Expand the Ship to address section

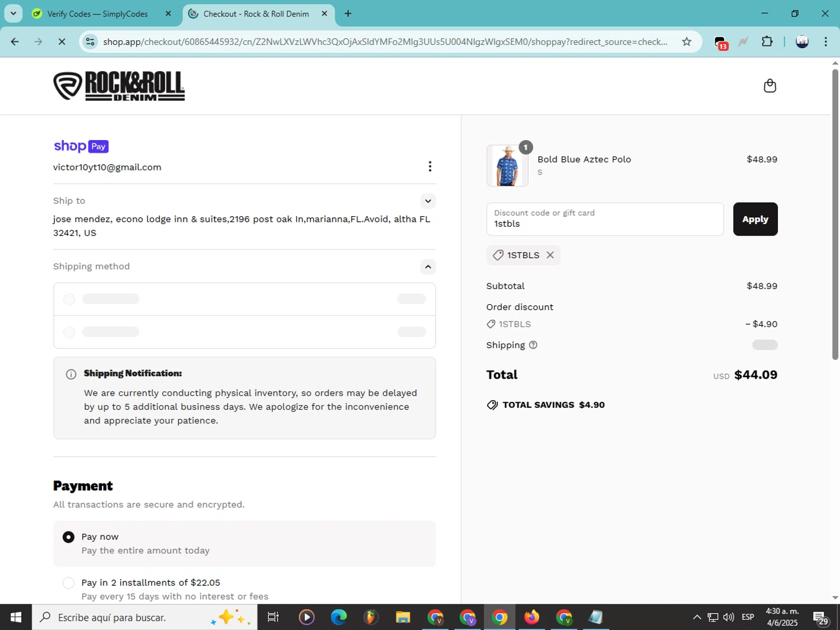point(428,201)
